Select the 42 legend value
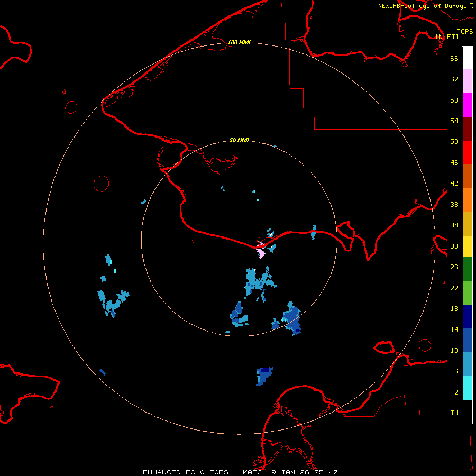476x476 pixels. (454, 184)
